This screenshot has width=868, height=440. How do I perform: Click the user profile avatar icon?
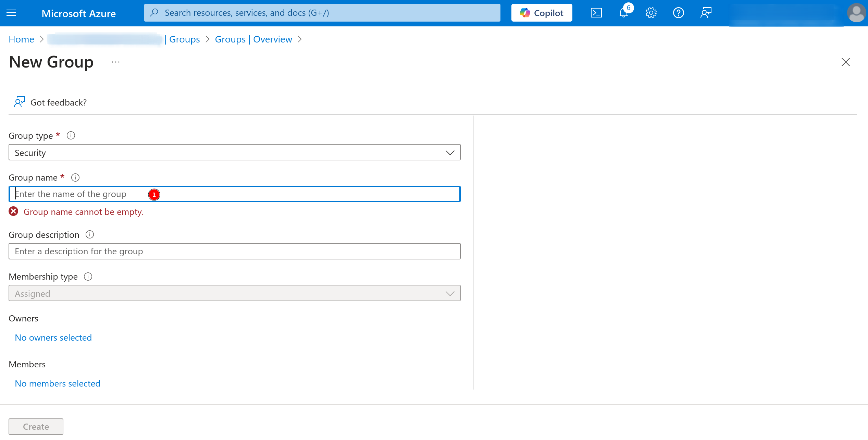click(x=856, y=12)
